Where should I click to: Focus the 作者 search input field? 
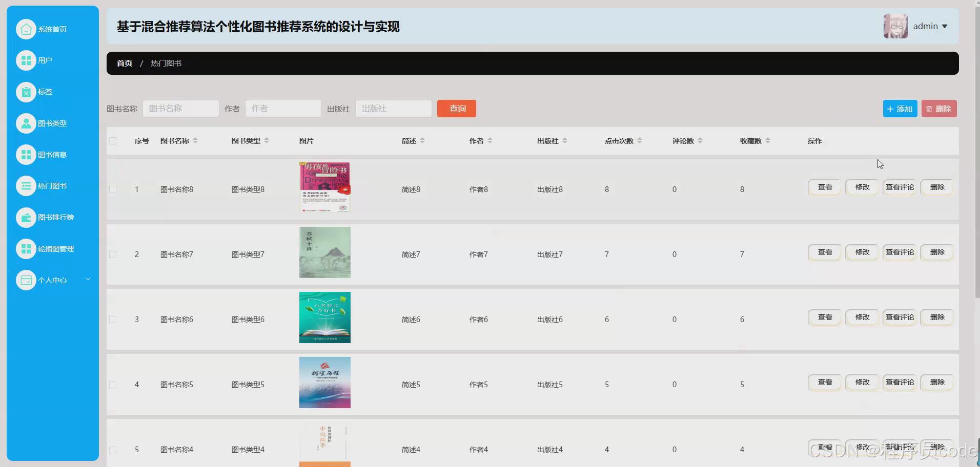pyautogui.click(x=283, y=109)
